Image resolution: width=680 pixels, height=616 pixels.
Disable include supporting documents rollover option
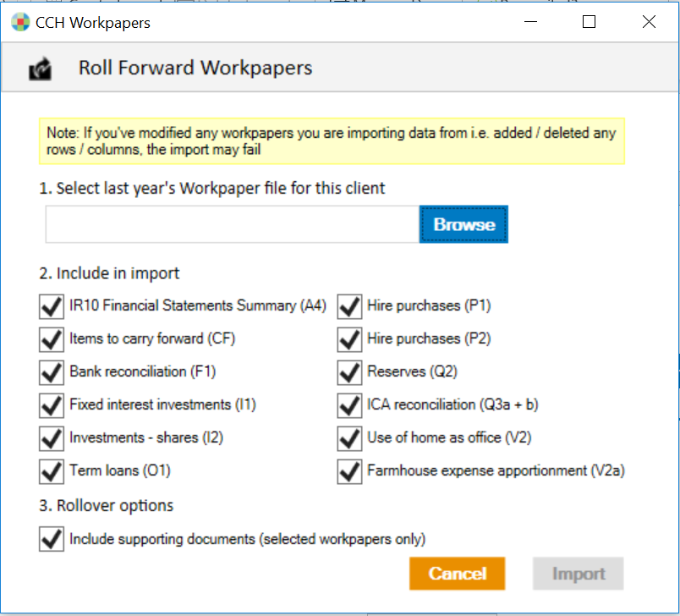52,539
